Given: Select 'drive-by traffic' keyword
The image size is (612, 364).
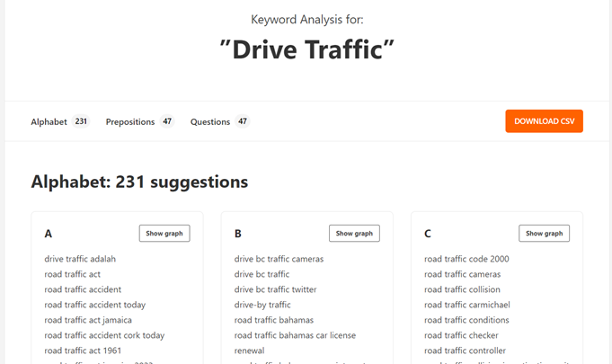Looking at the screenshot, I should (x=262, y=305).
